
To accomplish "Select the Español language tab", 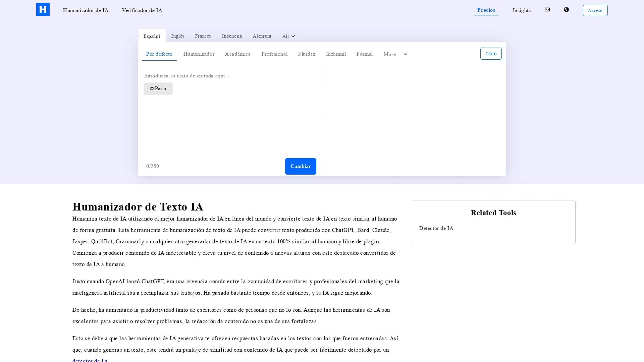I will pos(152,36).
